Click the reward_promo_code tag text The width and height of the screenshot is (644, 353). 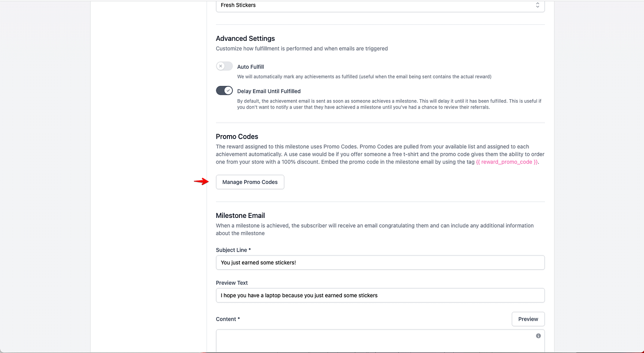point(507,162)
